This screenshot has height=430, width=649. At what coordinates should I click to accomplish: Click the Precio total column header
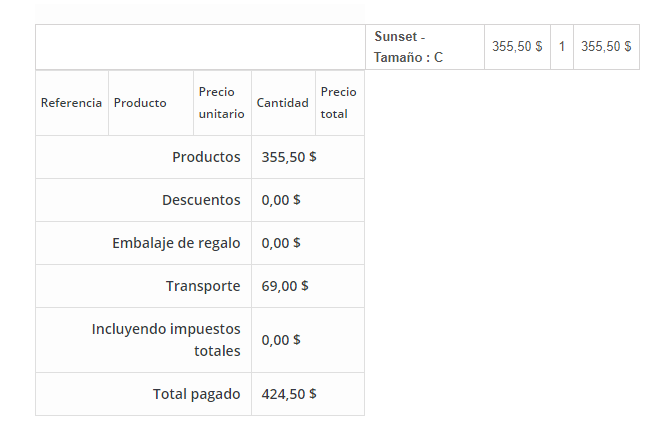[338, 103]
